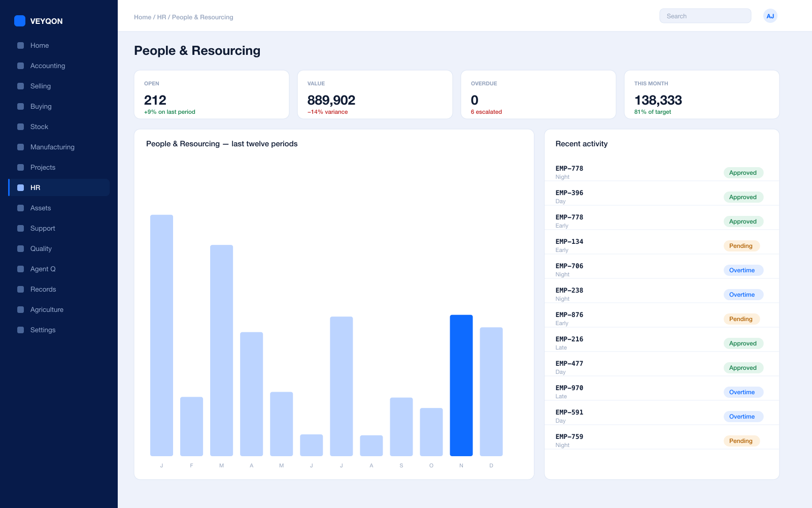Navigate to Manufacturing section
Viewport: 812px width, 508px height.
click(59, 147)
